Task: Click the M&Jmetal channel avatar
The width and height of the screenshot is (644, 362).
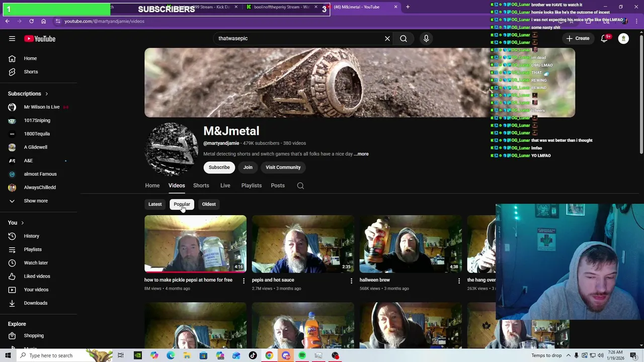Action: click(x=171, y=149)
